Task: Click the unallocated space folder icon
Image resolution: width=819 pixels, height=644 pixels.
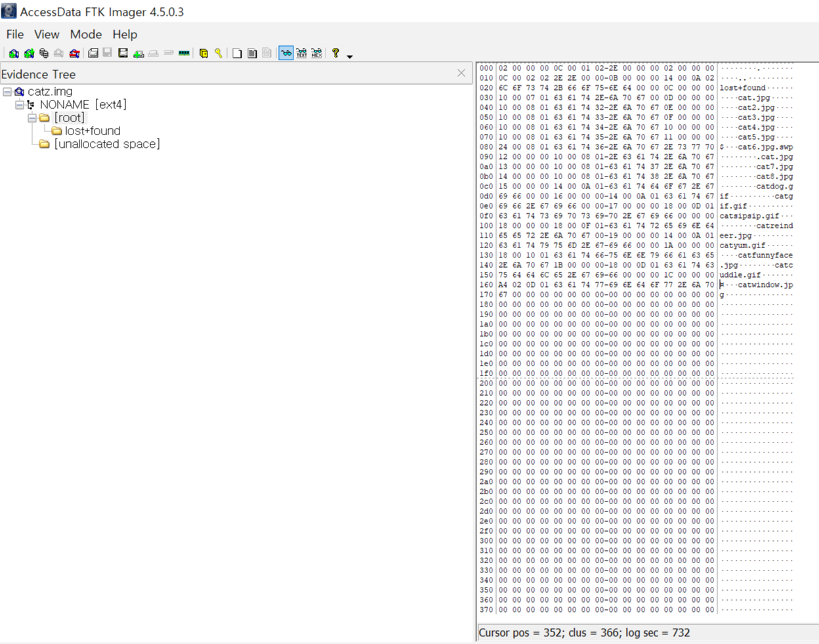Action: (x=44, y=144)
